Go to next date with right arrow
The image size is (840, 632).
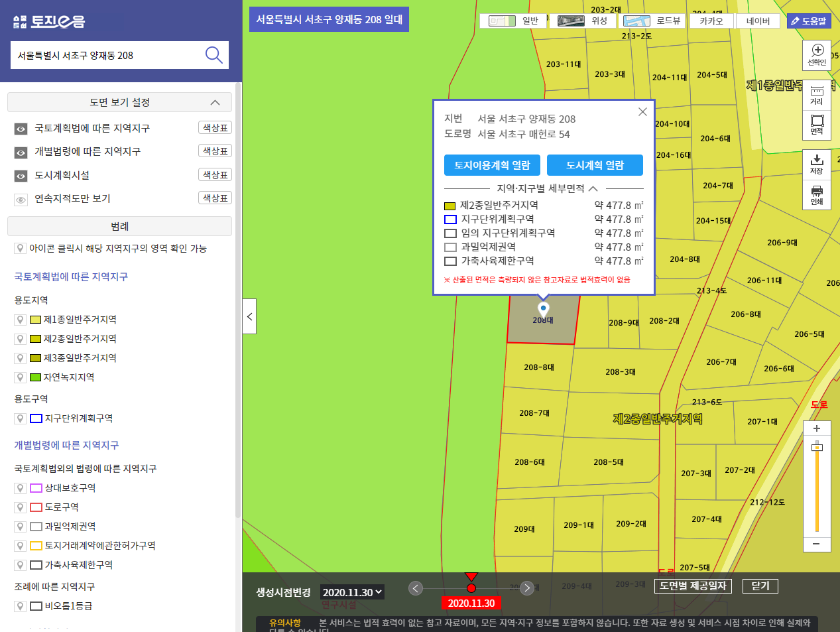click(527, 588)
